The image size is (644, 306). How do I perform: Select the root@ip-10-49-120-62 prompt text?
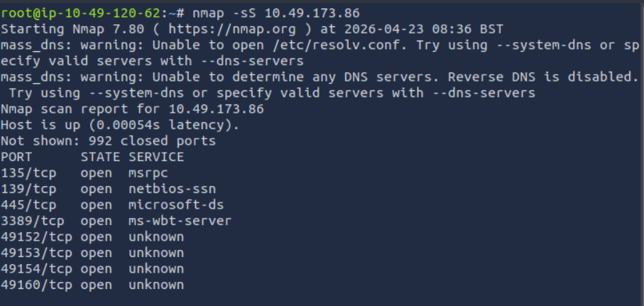pos(80,13)
